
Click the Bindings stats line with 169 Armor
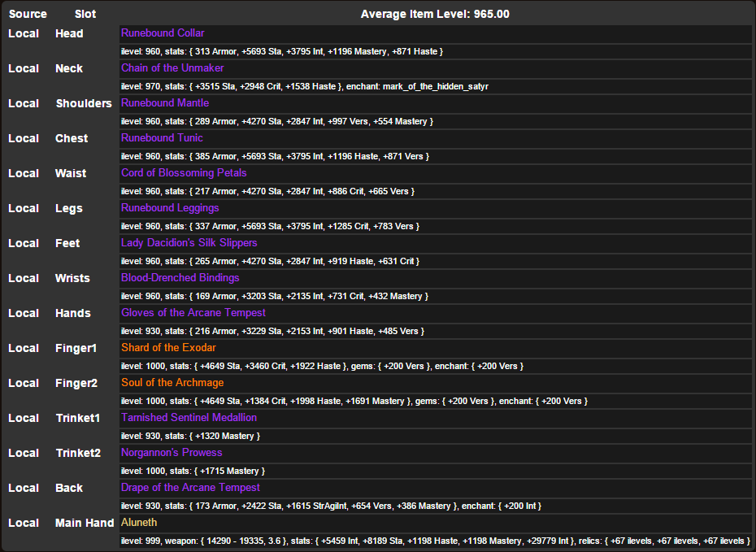point(274,297)
